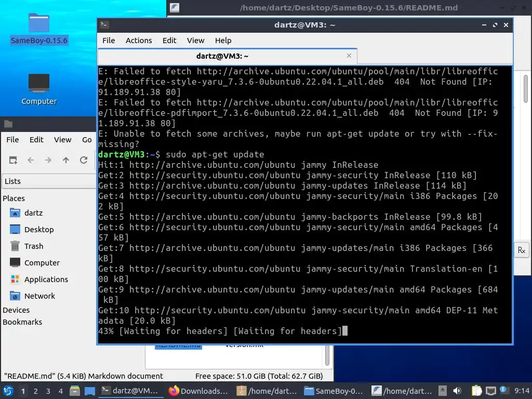Click the Devices section header
This screenshot has width=532, height=399.
(16, 310)
